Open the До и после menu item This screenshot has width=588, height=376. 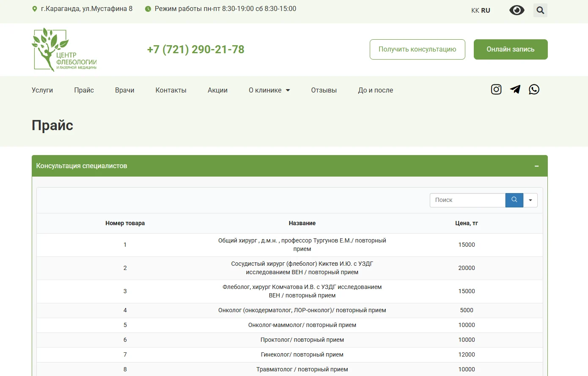click(x=376, y=90)
